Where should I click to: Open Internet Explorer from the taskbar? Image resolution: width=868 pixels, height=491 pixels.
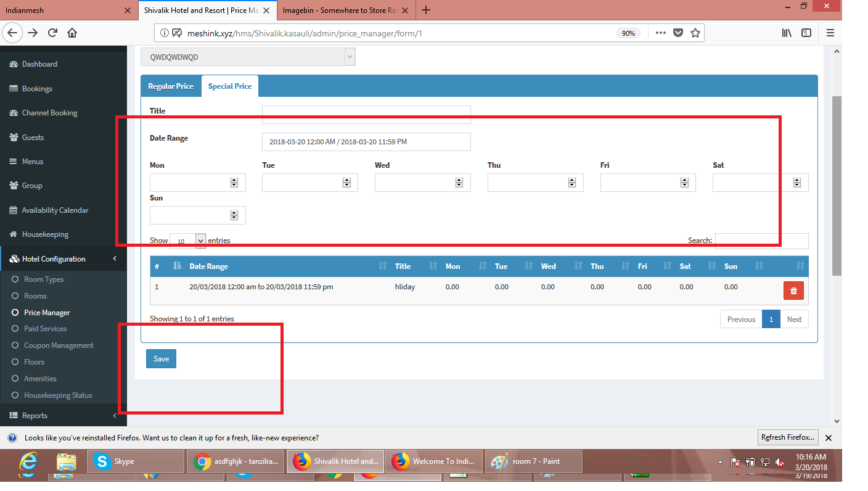(28, 463)
